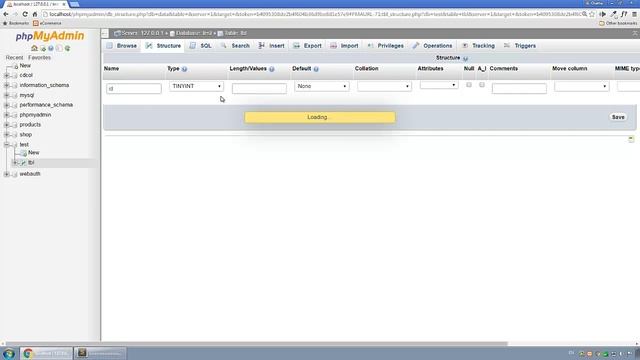This screenshot has height=360, width=640.
Task: Click the Favorites link in sidebar
Action: pos(40,58)
